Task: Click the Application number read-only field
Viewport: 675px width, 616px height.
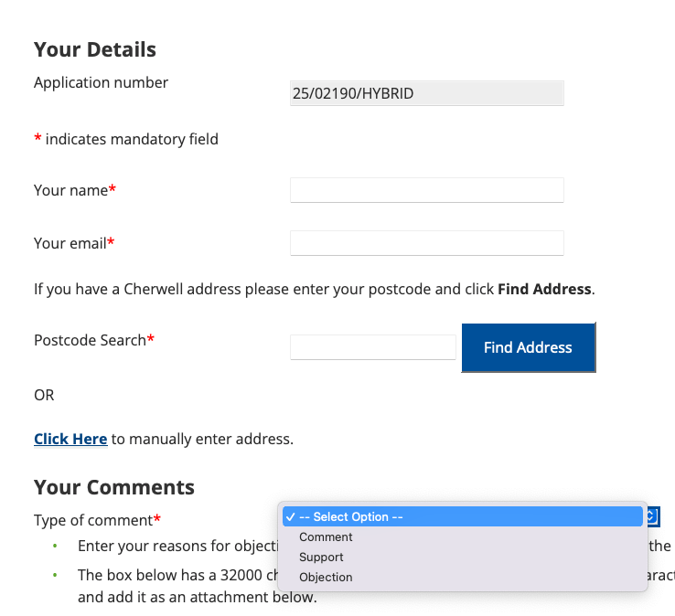Action: (426, 93)
